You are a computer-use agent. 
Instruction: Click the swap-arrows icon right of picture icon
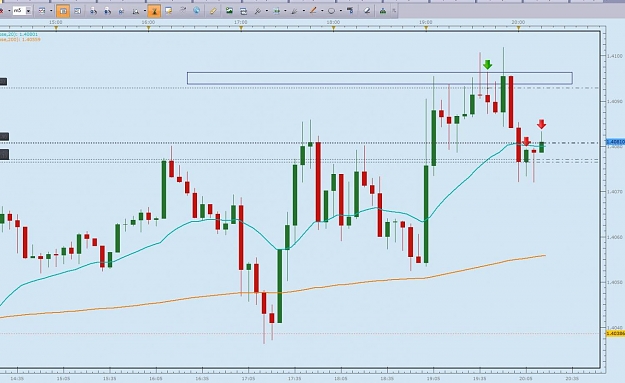click(x=244, y=11)
